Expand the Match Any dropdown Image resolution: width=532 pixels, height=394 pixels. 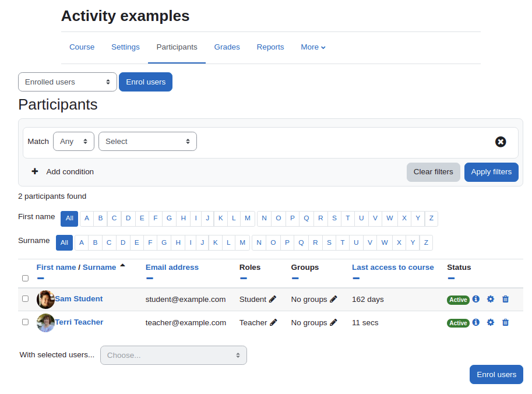(x=73, y=141)
